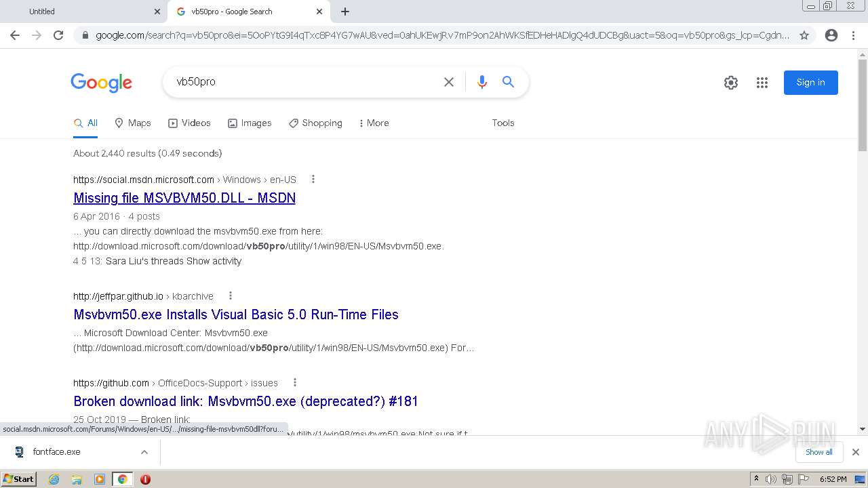Open the media player taskbar icon
Viewport: 868px width, 488px height.
coord(100,479)
